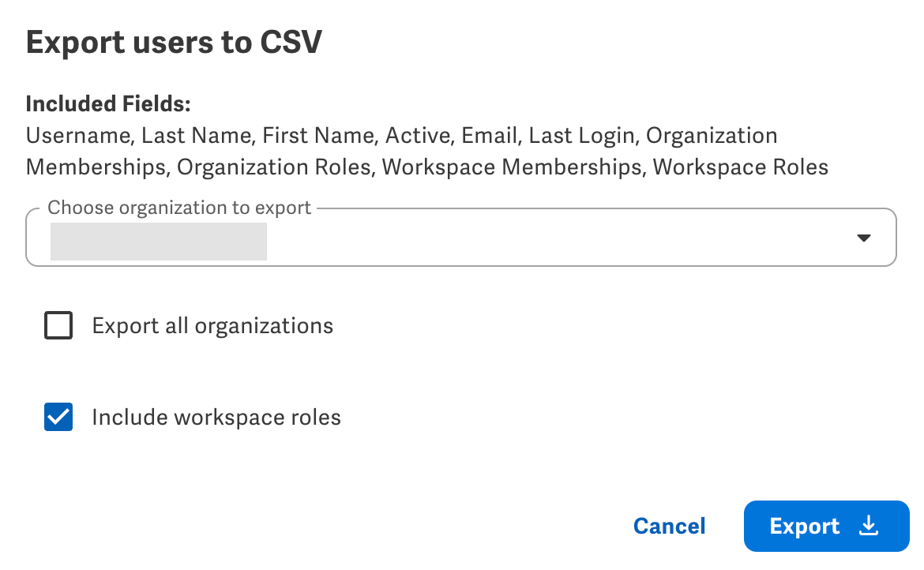Click the Included Fields heading

click(107, 103)
